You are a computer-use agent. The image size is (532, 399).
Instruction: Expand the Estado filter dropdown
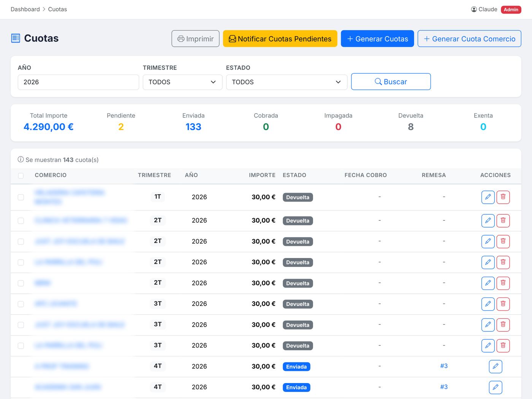click(287, 82)
